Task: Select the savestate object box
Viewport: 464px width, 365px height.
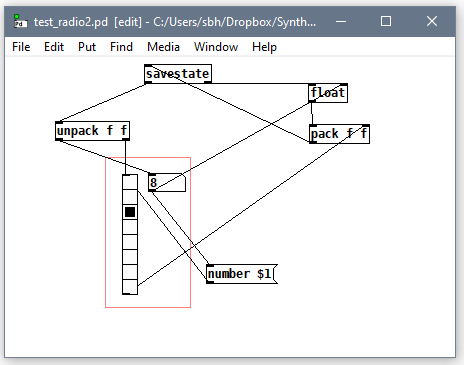Action: pyautogui.click(x=178, y=74)
